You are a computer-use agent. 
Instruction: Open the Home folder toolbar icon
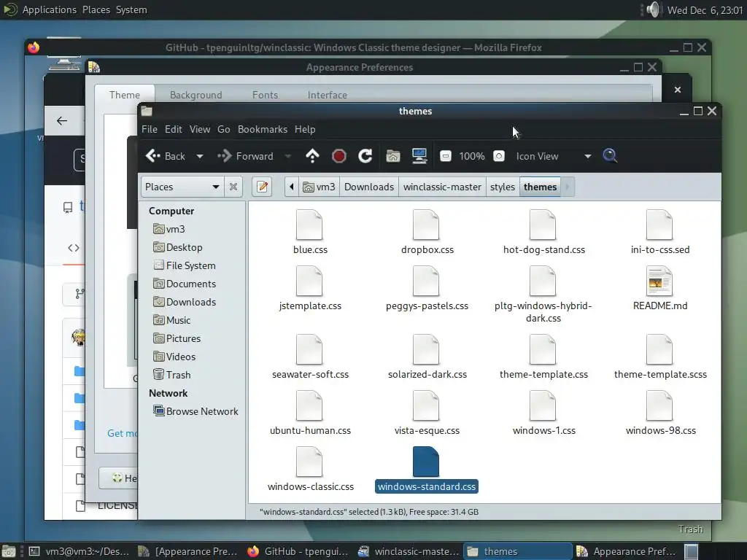[x=392, y=156]
